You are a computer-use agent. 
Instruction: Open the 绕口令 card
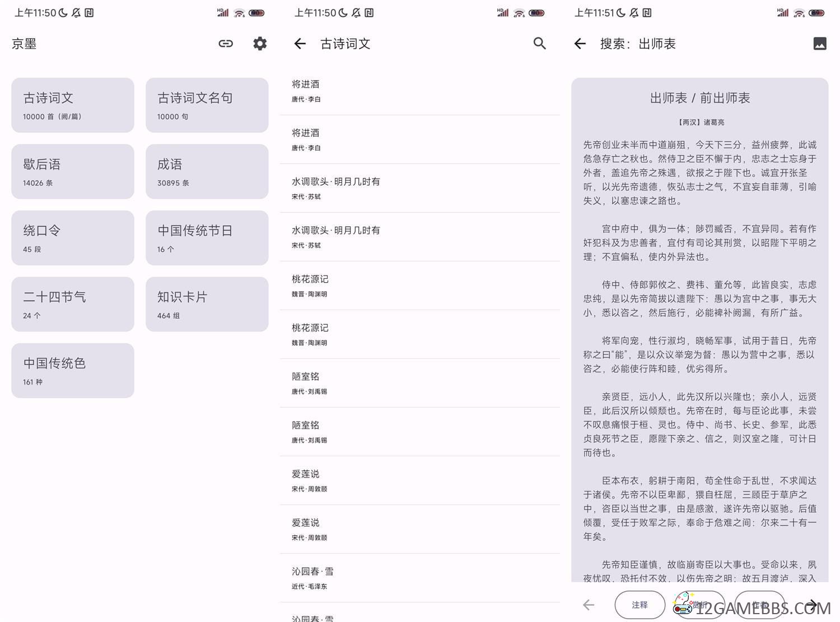pyautogui.click(x=73, y=238)
